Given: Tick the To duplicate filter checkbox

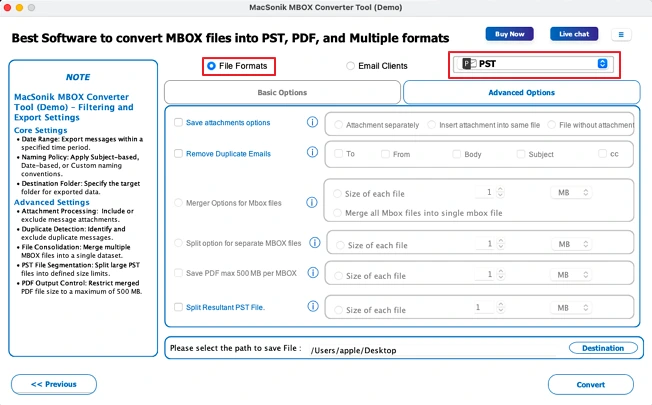Looking at the screenshot, I should [x=338, y=153].
